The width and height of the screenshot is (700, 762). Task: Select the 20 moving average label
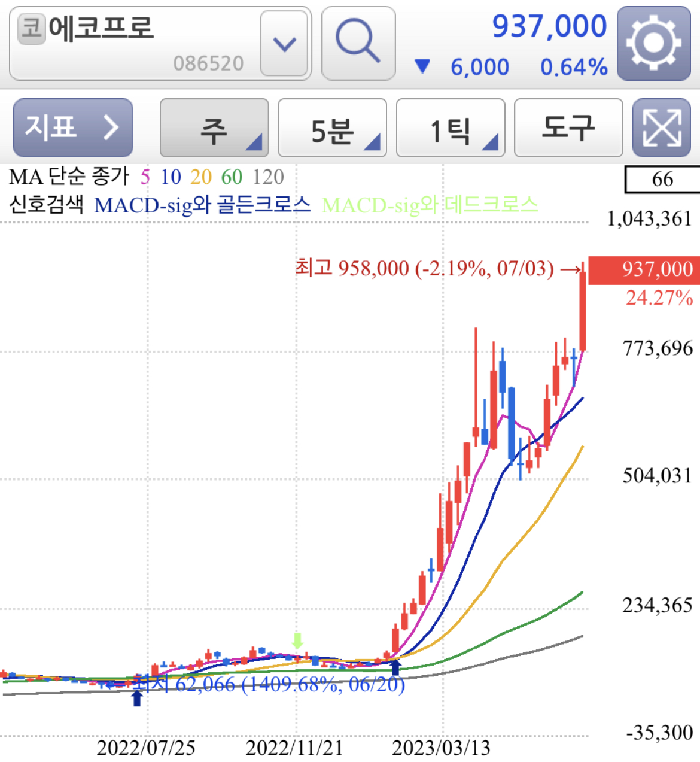201,177
